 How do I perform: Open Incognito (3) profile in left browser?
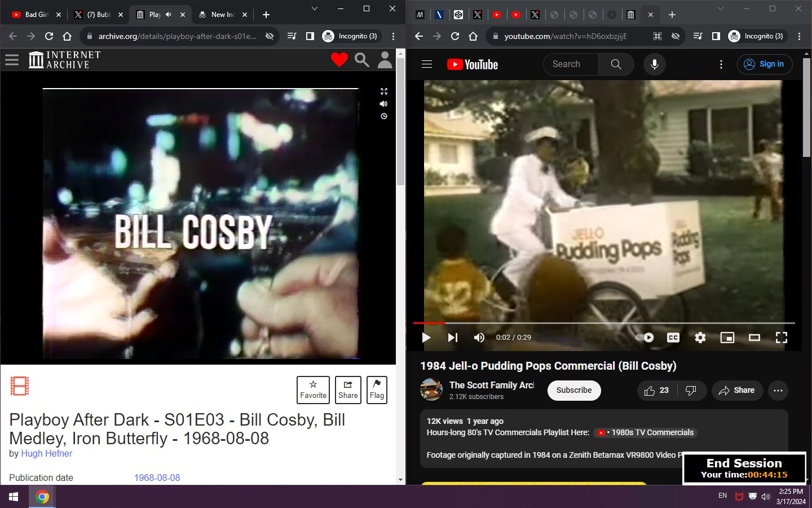click(350, 36)
